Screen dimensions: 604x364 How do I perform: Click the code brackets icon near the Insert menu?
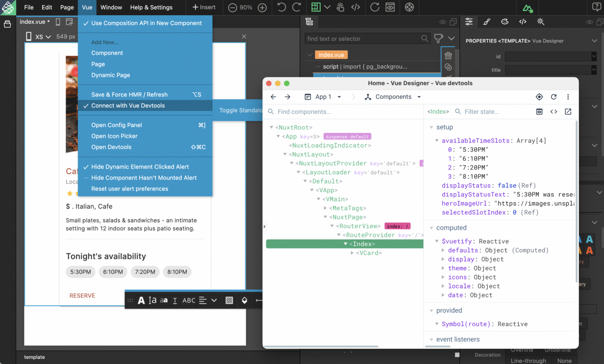pos(355,7)
